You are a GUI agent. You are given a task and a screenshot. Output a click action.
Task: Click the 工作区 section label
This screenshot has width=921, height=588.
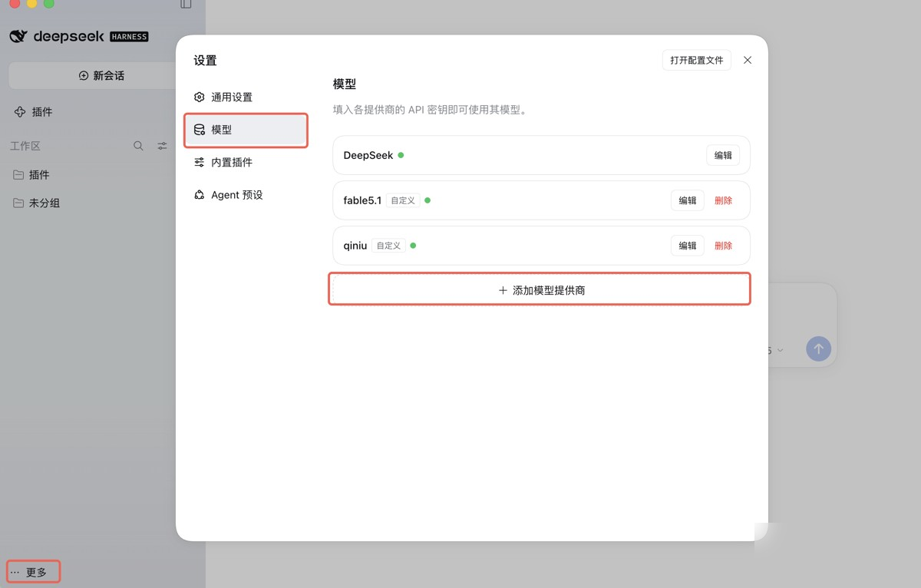pyautogui.click(x=25, y=146)
